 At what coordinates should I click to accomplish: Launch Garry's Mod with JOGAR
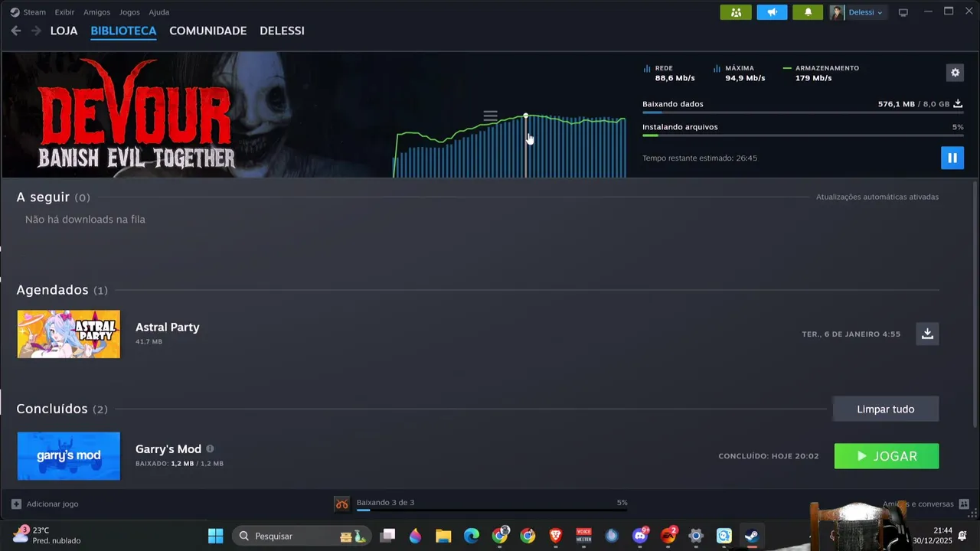click(887, 456)
